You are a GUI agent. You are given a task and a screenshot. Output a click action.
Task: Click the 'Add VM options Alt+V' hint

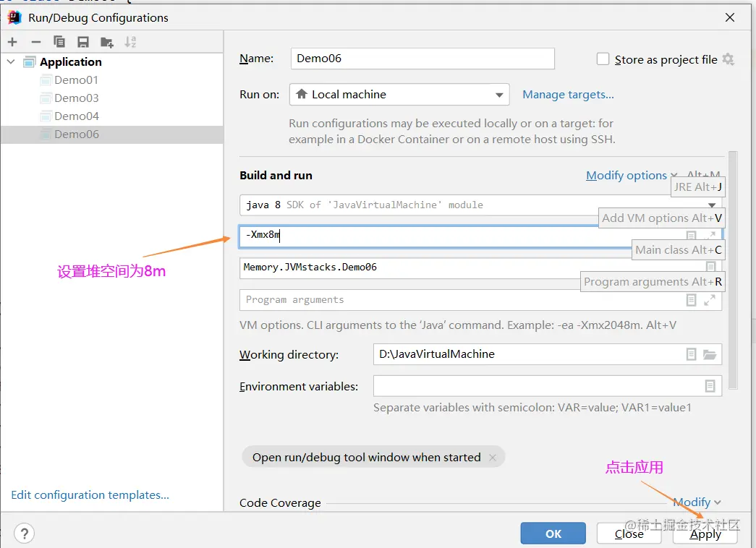coord(661,218)
